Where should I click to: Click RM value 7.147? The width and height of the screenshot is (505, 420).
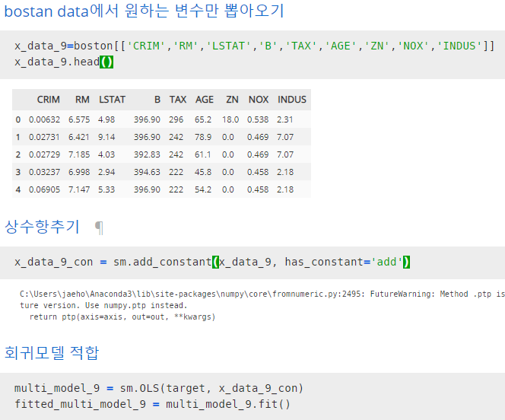point(79,189)
